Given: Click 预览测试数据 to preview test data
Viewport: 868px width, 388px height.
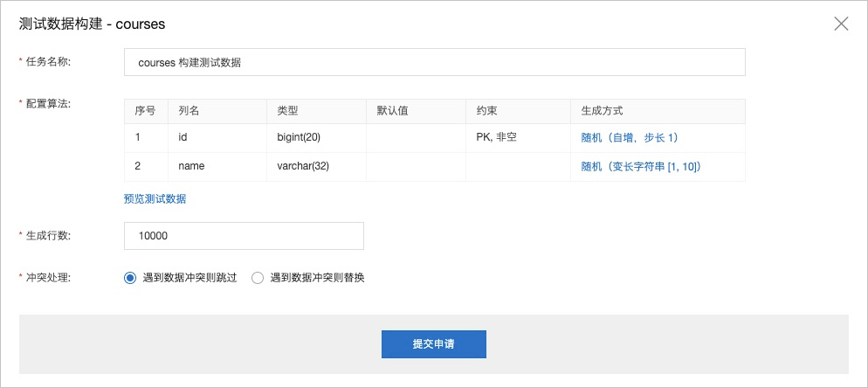Looking at the screenshot, I should [155, 199].
